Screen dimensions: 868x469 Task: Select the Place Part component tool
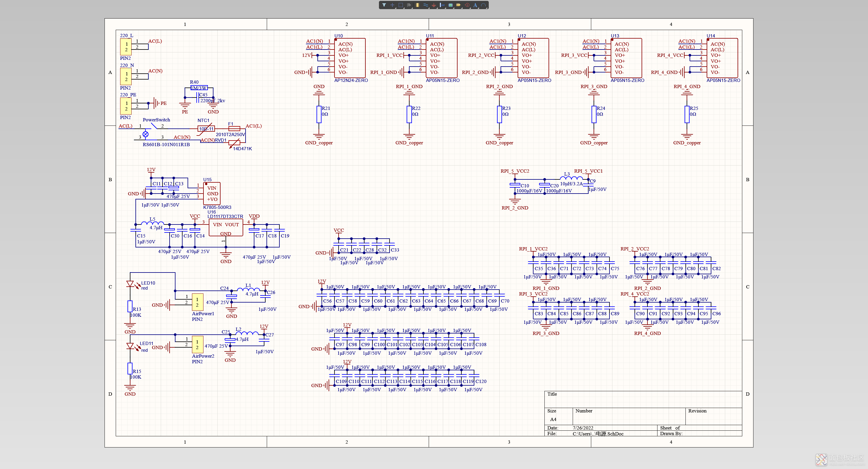coord(418,5)
